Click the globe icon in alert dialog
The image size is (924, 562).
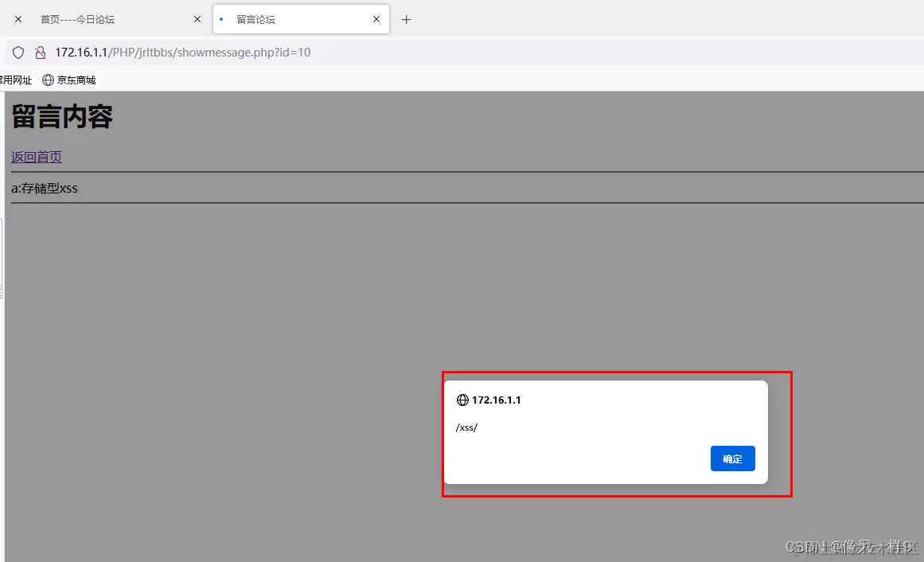point(462,400)
